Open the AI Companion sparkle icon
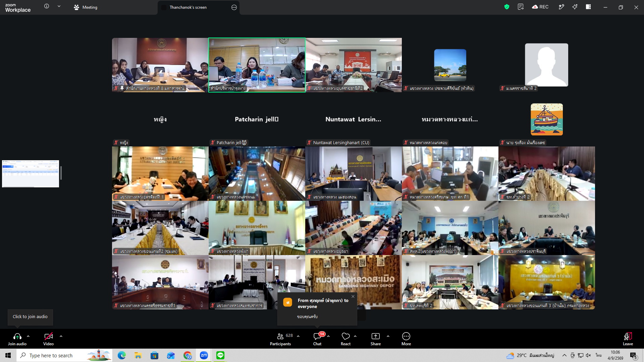The height and width of the screenshot is (362, 644). pyautogui.click(x=575, y=7)
